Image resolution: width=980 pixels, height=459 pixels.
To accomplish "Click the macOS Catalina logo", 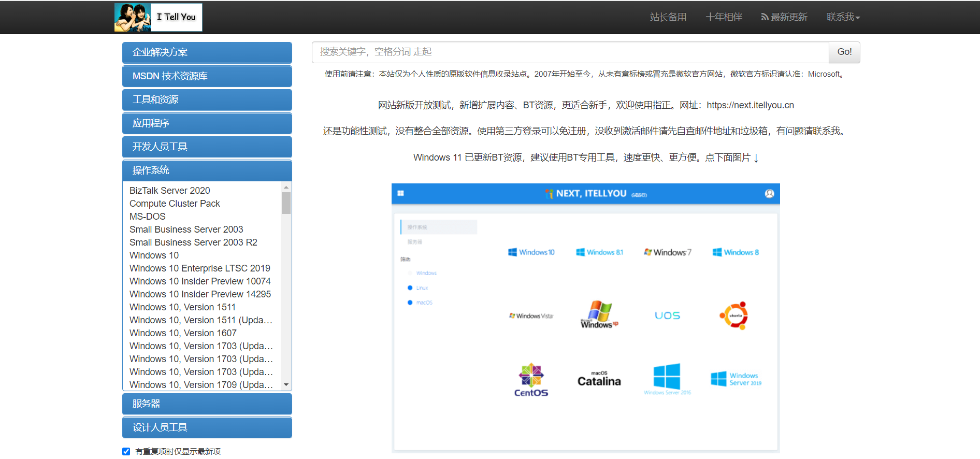I will coord(599,379).
